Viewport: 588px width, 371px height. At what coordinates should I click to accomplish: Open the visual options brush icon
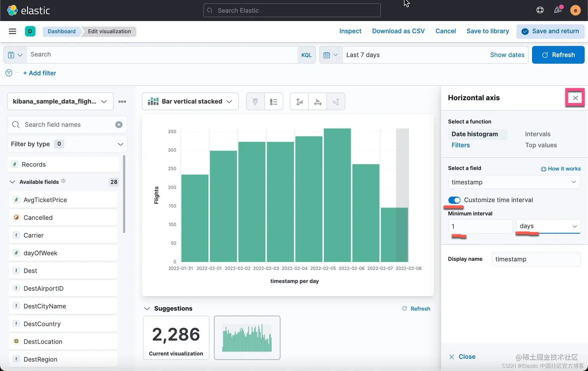click(x=255, y=102)
